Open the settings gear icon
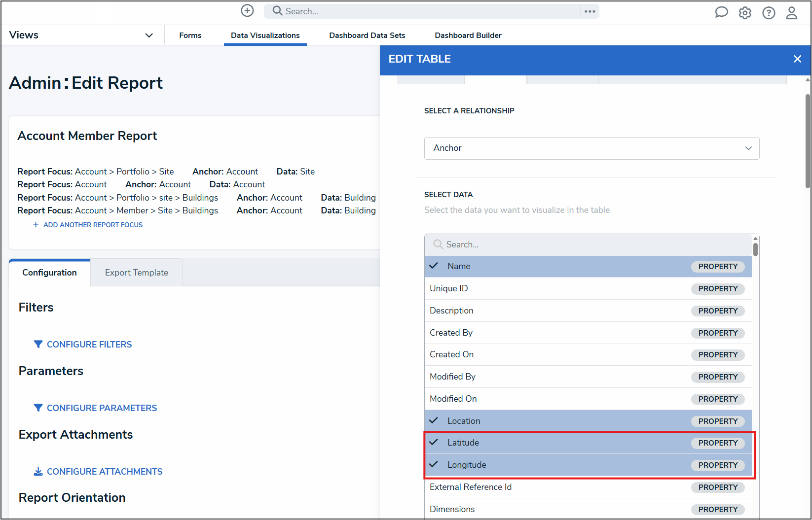 (745, 13)
